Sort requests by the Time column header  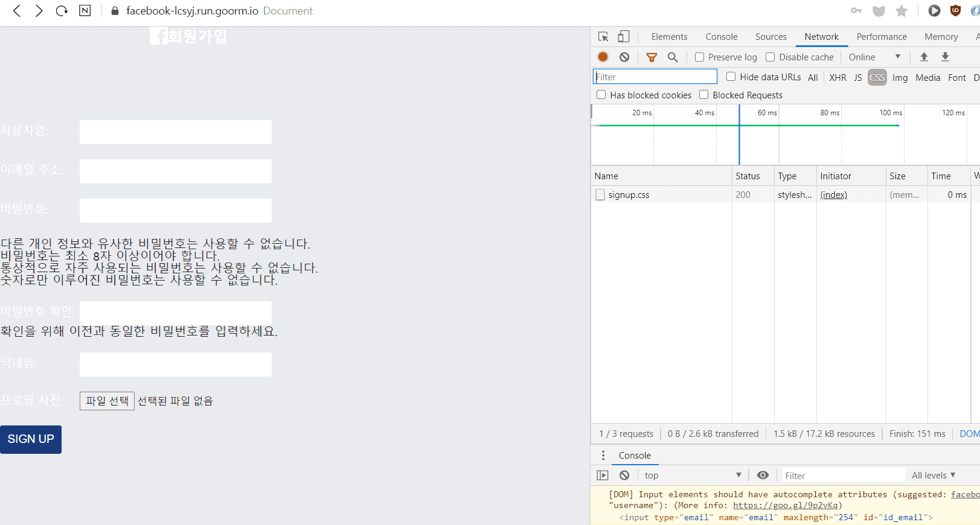949,176
